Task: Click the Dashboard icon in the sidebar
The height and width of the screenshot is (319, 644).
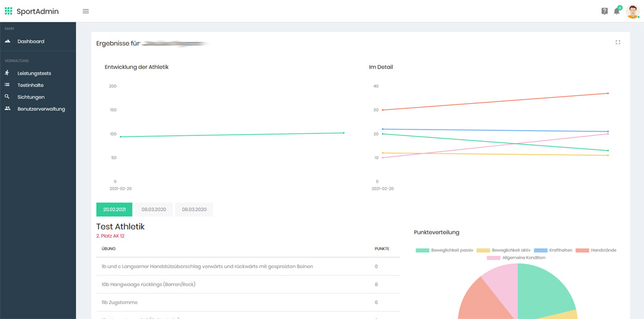Action: [7, 41]
